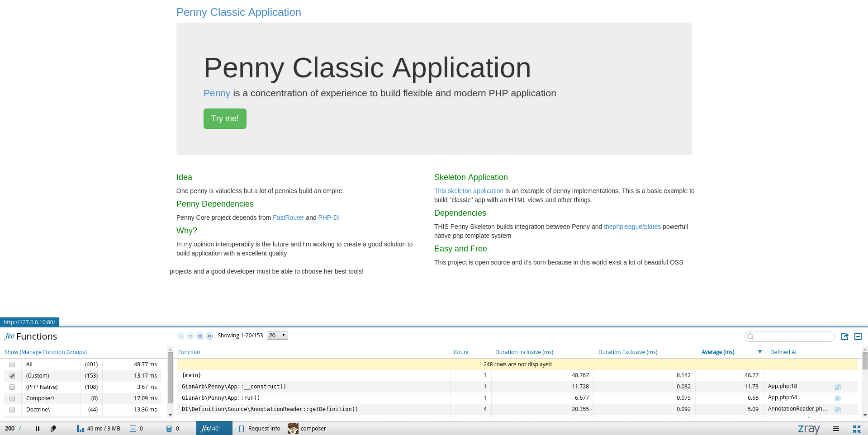Open source file icon for App.php:18
The width and height of the screenshot is (868, 435).
coord(838,387)
